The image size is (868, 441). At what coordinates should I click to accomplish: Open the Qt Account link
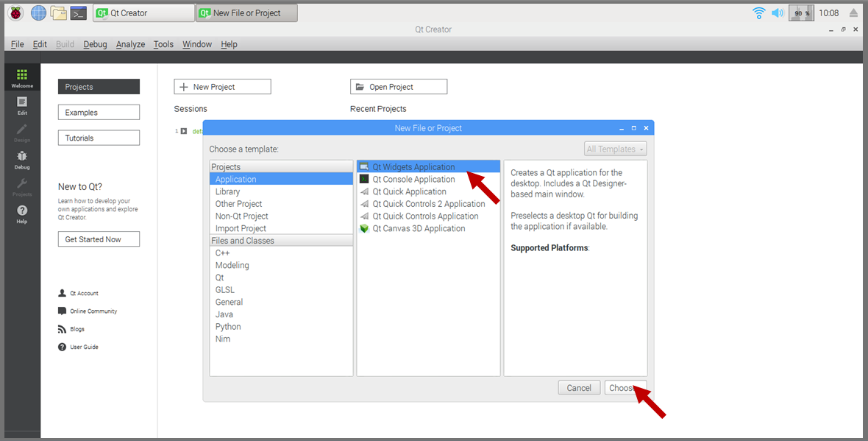tap(79, 293)
